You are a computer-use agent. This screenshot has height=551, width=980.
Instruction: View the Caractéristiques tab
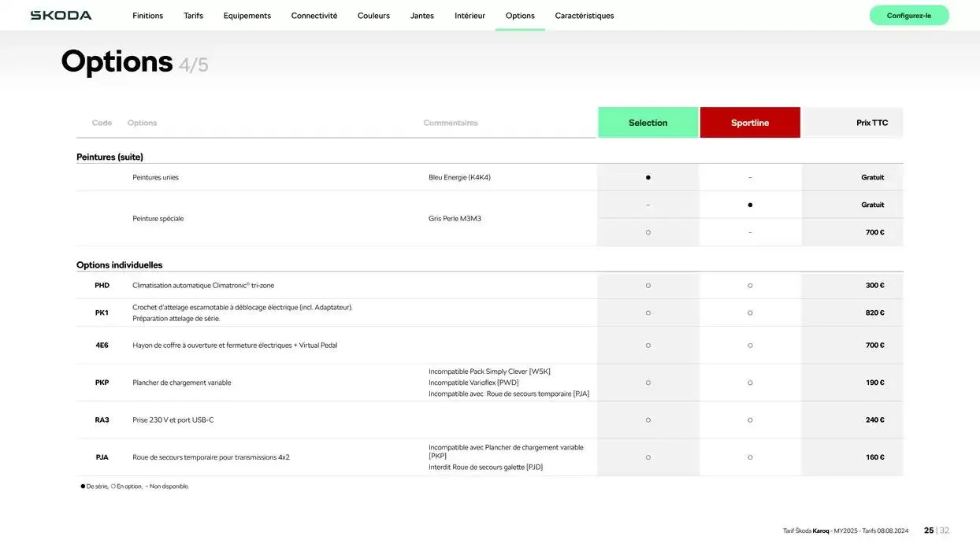584,16
